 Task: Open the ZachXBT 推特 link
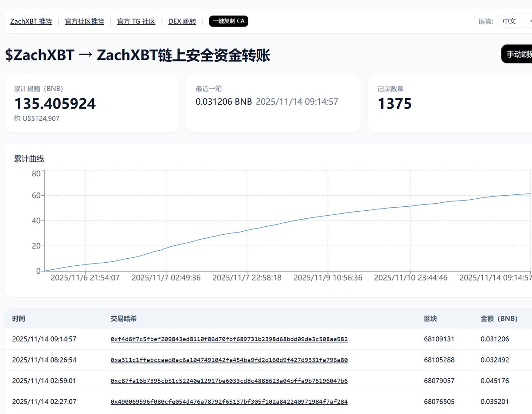click(31, 21)
